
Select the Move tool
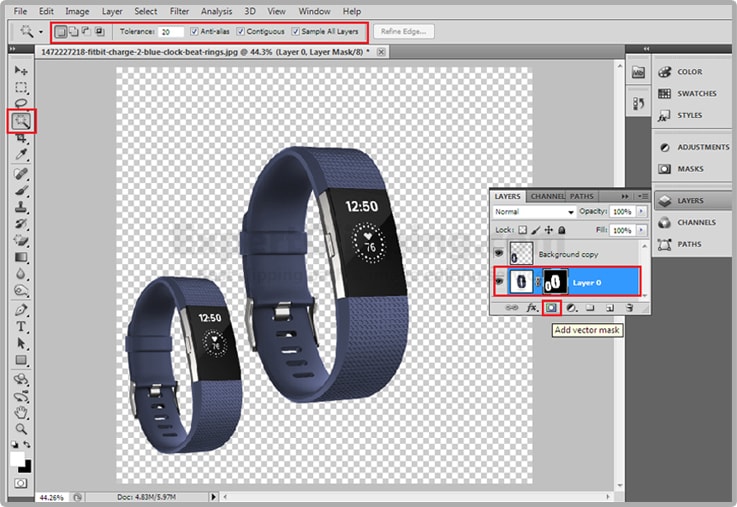[x=21, y=71]
